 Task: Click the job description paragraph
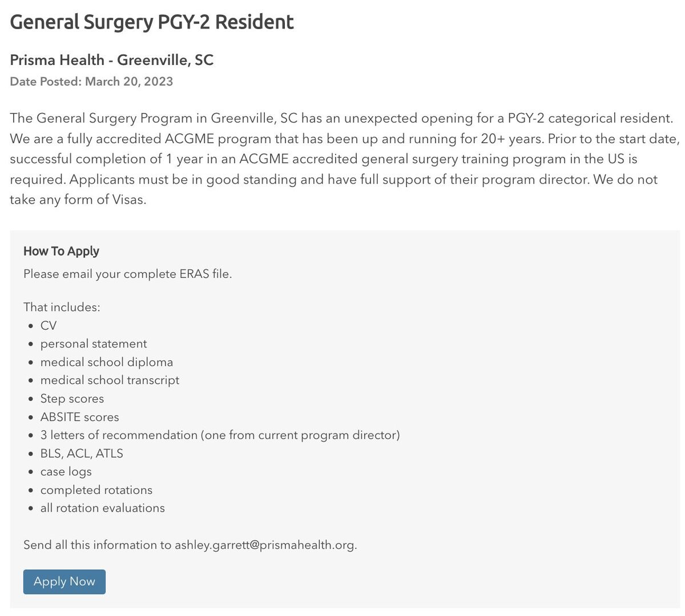(x=342, y=159)
